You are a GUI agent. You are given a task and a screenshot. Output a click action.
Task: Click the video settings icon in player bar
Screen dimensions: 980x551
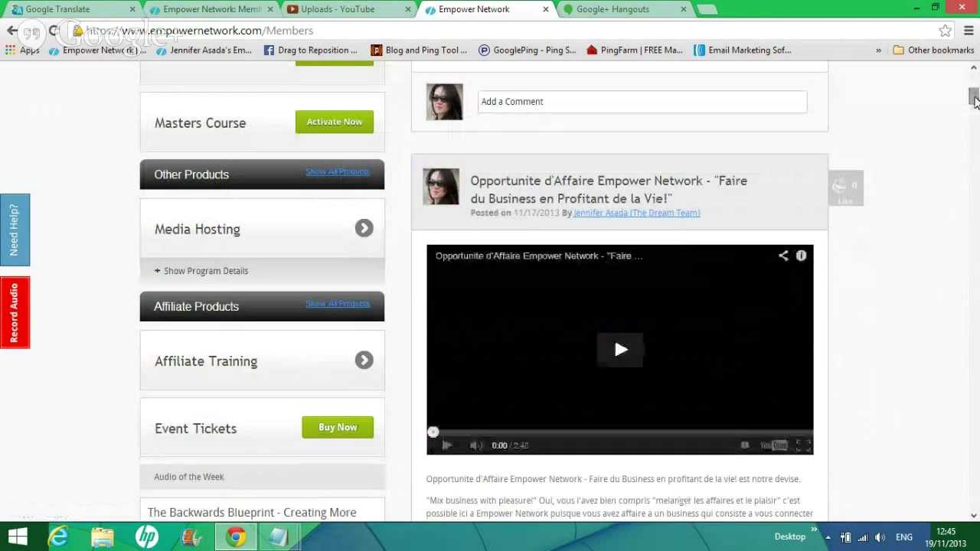coord(744,445)
